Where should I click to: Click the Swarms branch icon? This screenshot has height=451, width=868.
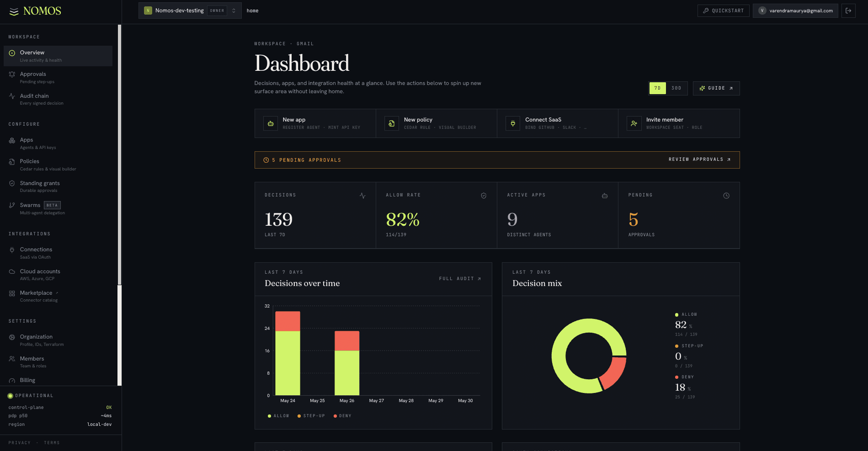(x=12, y=205)
